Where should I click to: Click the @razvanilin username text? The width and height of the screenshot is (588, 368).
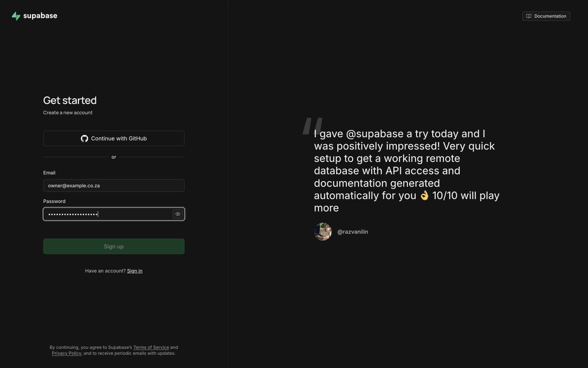353,232
